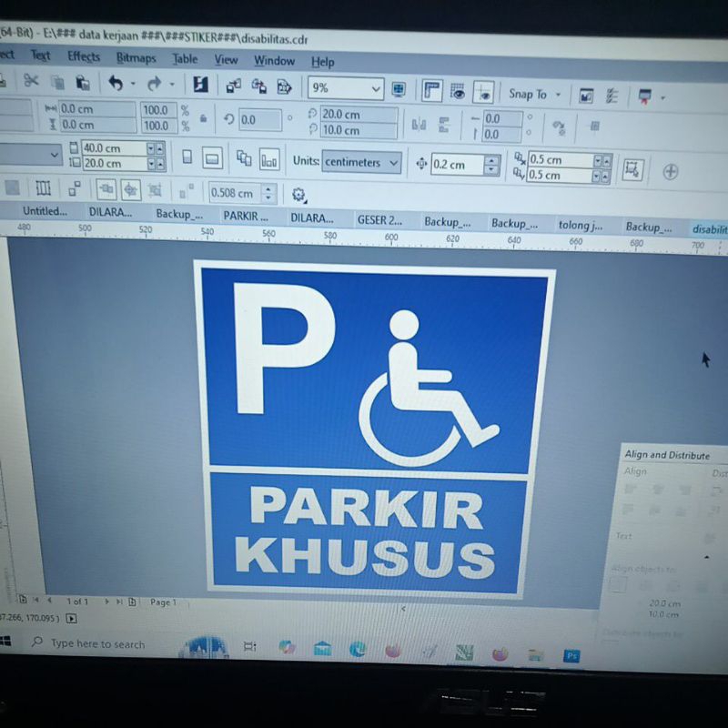Click an Align icon in the Align docker
728x728 pixels.
pyautogui.click(x=632, y=489)
